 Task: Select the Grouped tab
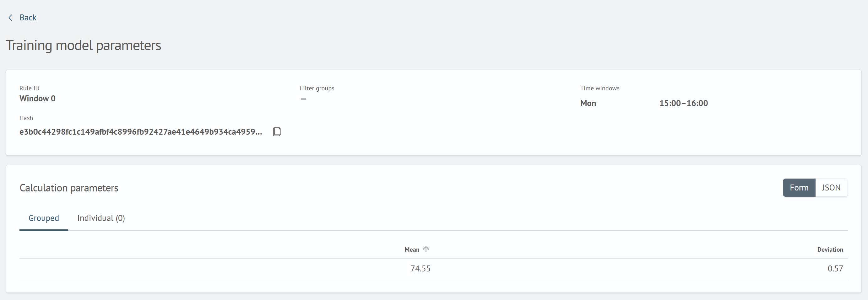[x=44, y=218]
